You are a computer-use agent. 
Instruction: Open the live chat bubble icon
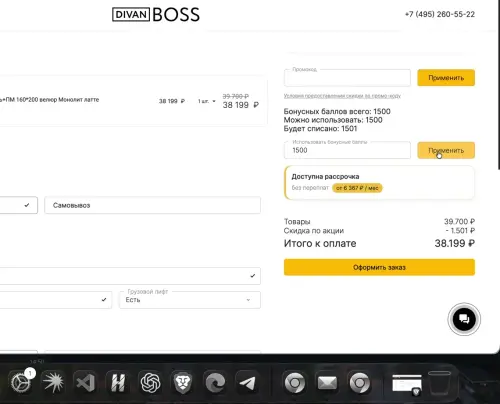click(464, 319)
